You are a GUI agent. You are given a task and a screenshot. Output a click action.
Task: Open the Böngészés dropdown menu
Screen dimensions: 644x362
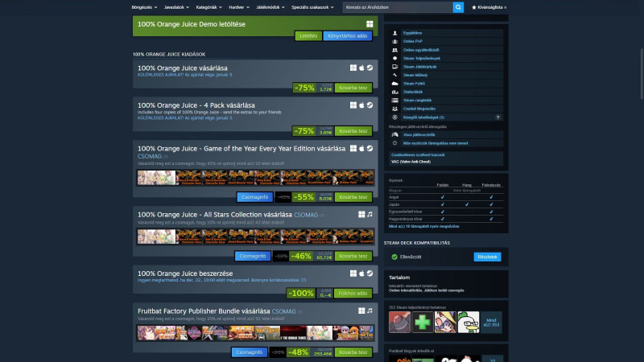pyautogui.click(x=144, y=7)
